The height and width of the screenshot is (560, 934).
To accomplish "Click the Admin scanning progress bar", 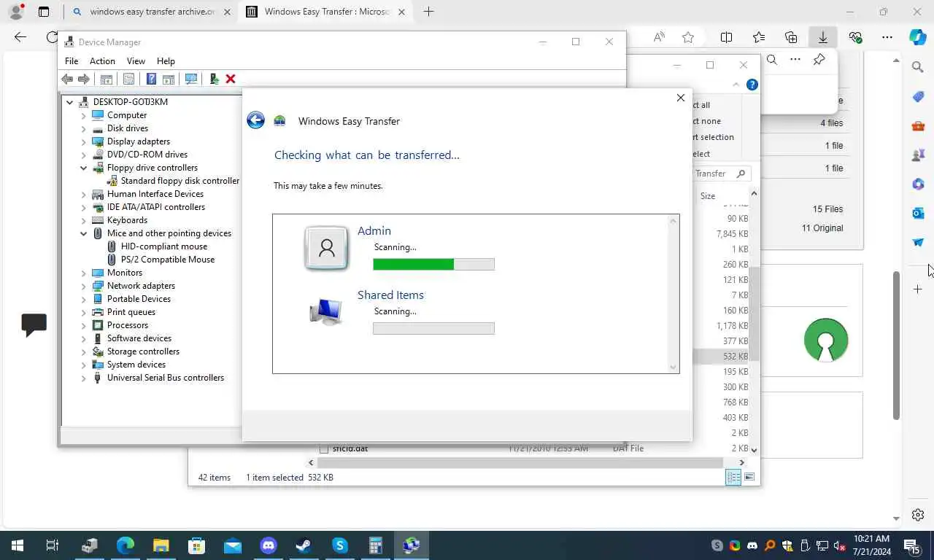I will click(x=433, y=265).
